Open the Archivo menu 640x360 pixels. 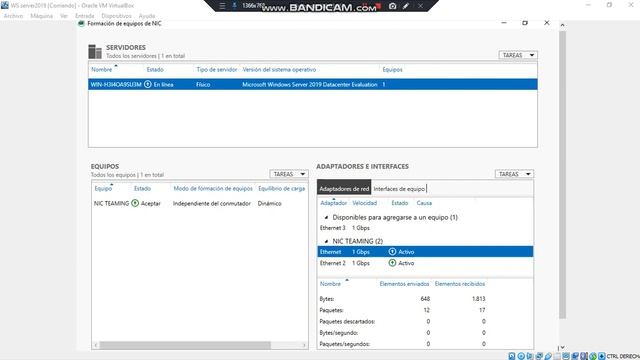click(13, 16)
